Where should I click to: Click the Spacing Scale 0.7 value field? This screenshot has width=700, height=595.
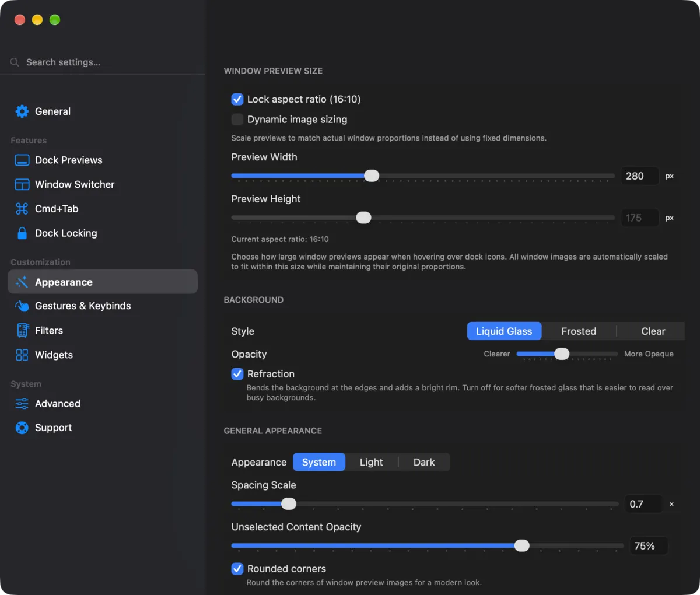coord(644,504)
